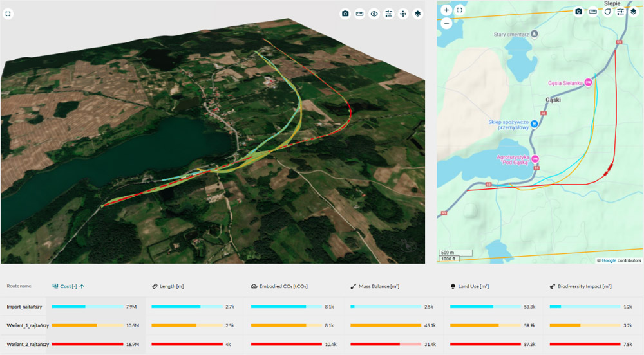Click the Wariant_2_najtańszy biodiversity bar
This screenshot has height=355, width=644.
pos(585,344)
